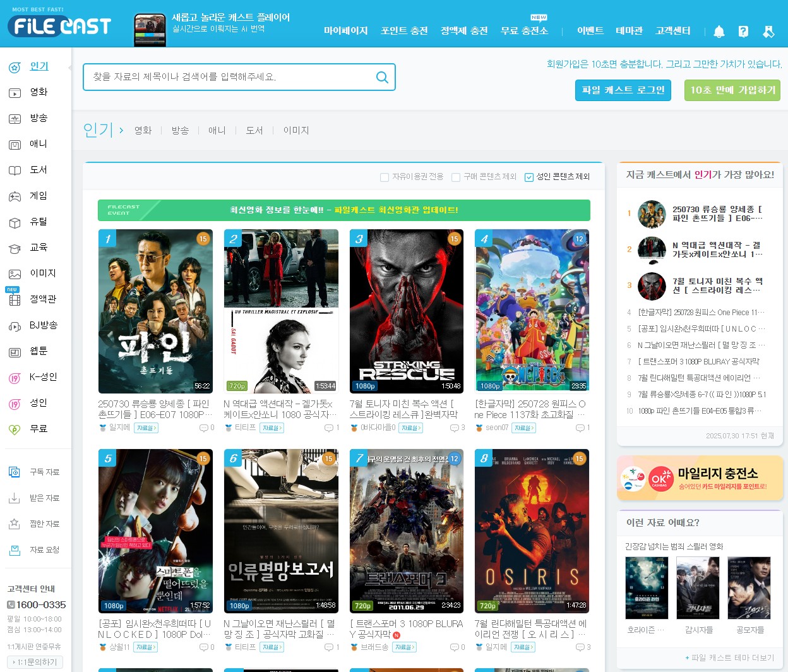Click the File Cast logo
This screenshot has height=672, width=788.
(x=59, y=25)
